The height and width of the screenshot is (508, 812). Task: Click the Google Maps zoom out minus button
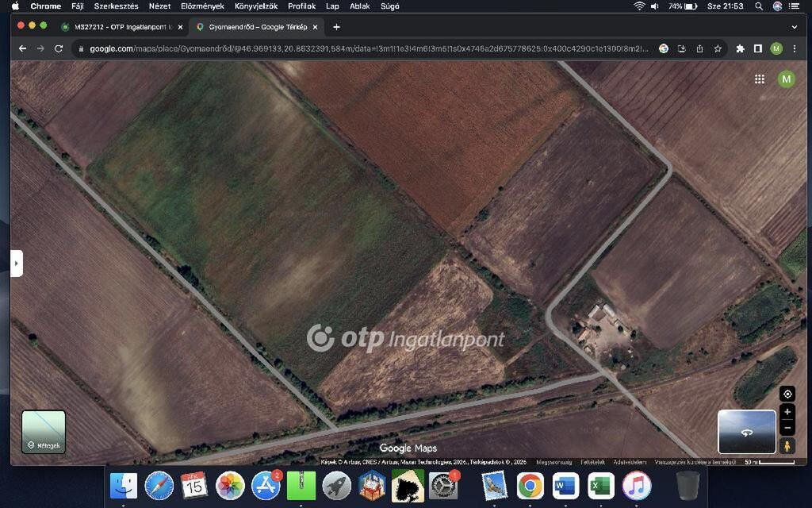click(x=787, y=428)
